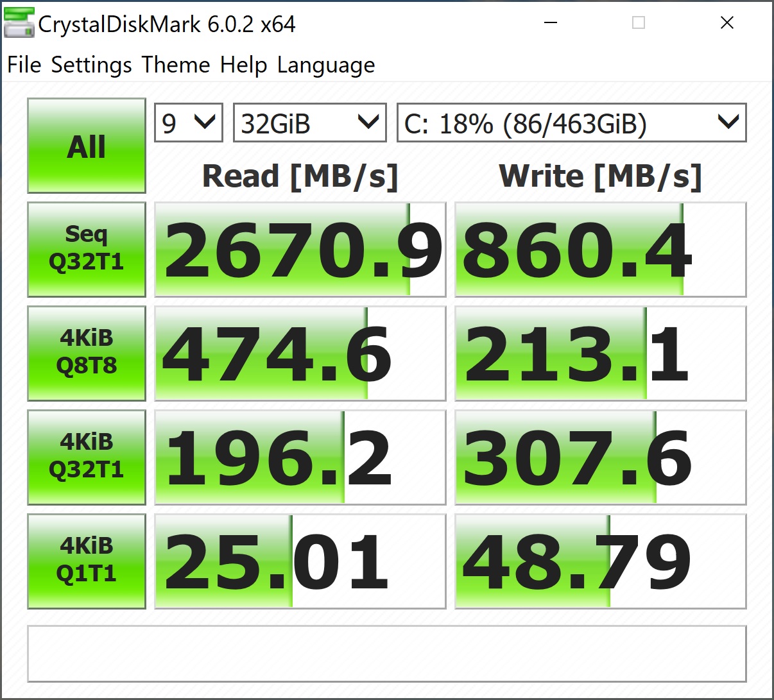This screenshot has height=700, width=774.
Task: Start the 4KiB Q8T8 test
Action: (x=87, y=354)
